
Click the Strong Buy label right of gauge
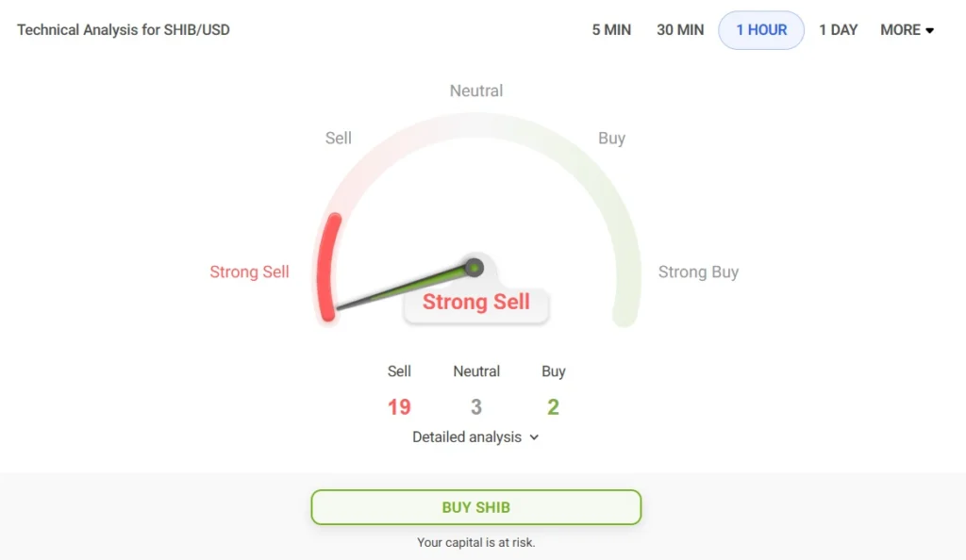point(698,272)
